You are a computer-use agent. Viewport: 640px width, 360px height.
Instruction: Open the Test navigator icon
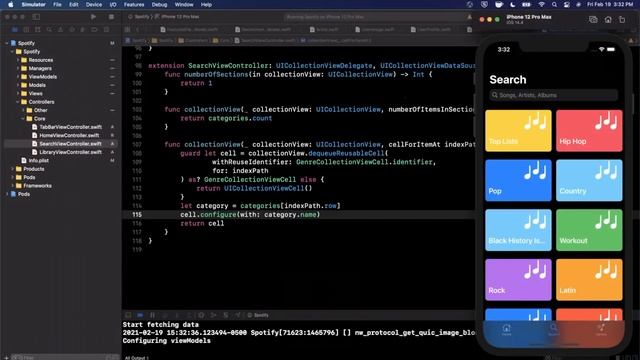coord(72,30)
